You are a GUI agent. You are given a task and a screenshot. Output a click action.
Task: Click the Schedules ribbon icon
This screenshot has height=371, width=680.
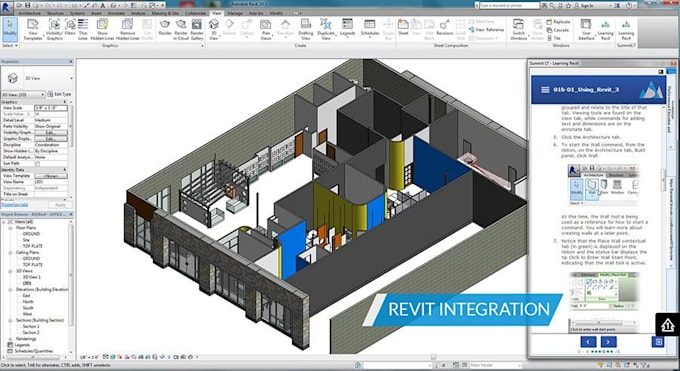point(370,29)
